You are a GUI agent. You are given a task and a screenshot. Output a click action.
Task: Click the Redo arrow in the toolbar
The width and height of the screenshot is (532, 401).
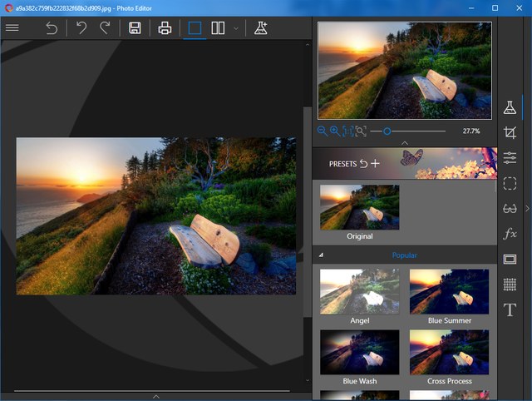click(x=105, y=27)
